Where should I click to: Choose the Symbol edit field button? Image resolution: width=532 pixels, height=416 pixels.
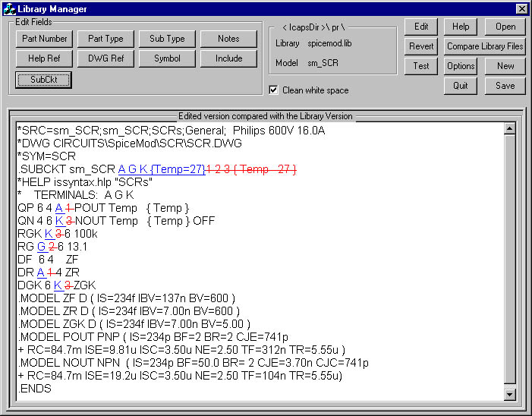pos(167,58)
